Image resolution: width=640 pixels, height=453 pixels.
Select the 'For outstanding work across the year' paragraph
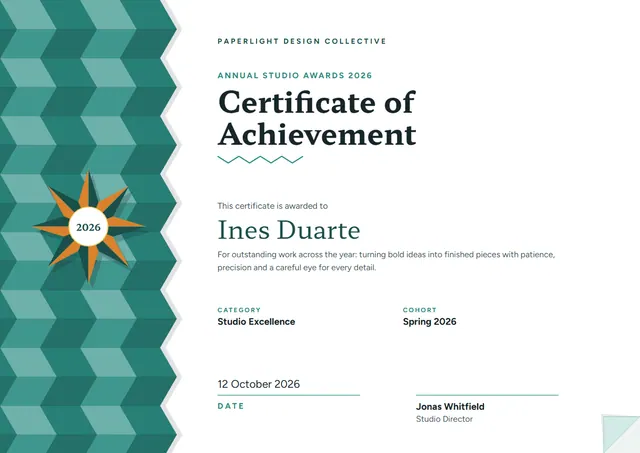386,261
